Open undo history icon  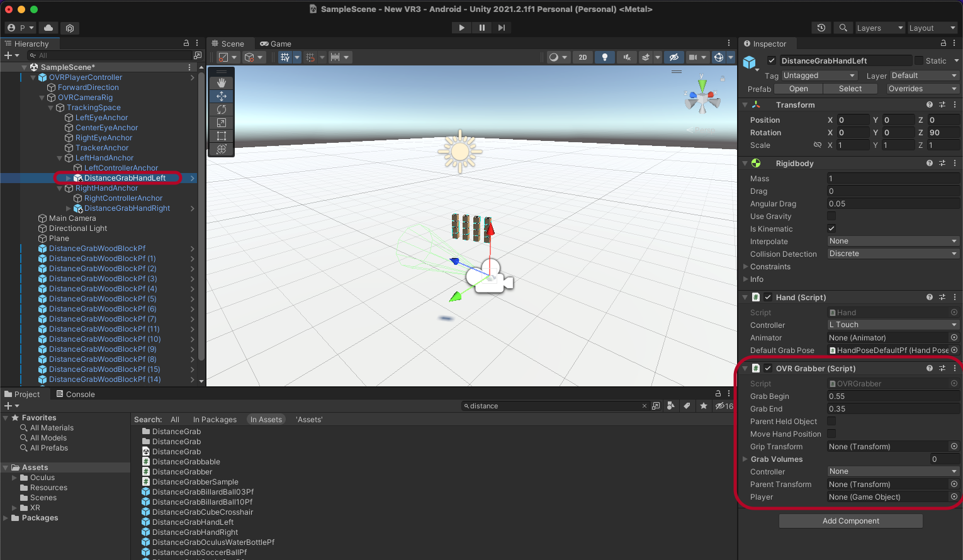[x=821, y=28]
